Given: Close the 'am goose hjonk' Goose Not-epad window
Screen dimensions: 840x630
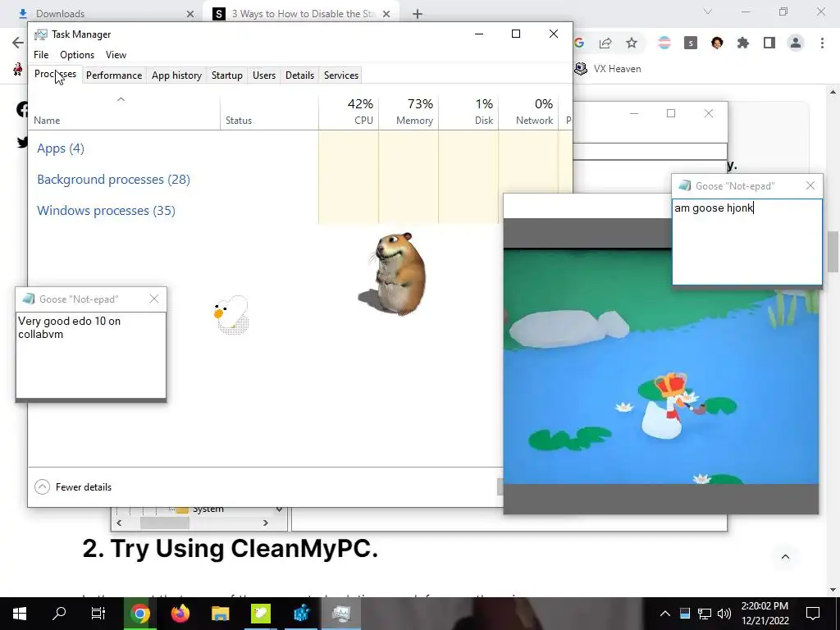Looking at the screenshot, I should pos(810,185).
